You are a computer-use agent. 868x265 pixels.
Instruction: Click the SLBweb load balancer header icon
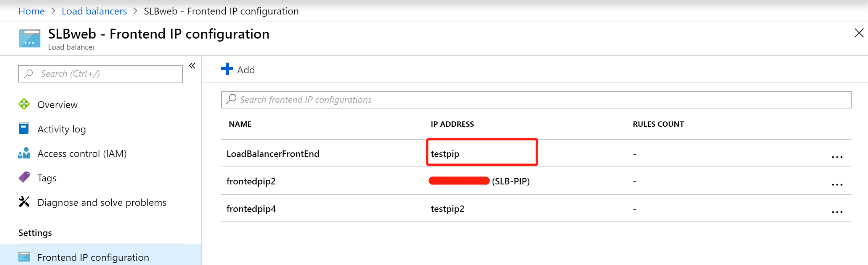[30, 38]
